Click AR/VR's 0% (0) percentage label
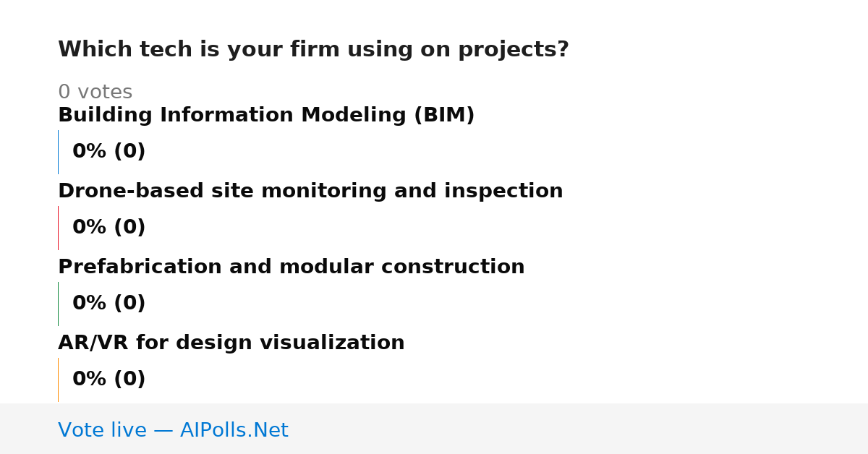868x454 pixels. [109, 380]
